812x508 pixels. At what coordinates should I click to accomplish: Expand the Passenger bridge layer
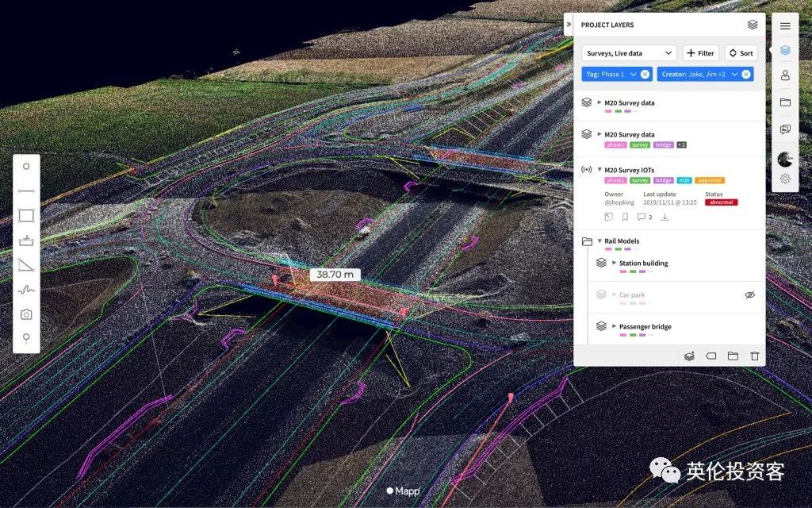(x=615, y=325)
